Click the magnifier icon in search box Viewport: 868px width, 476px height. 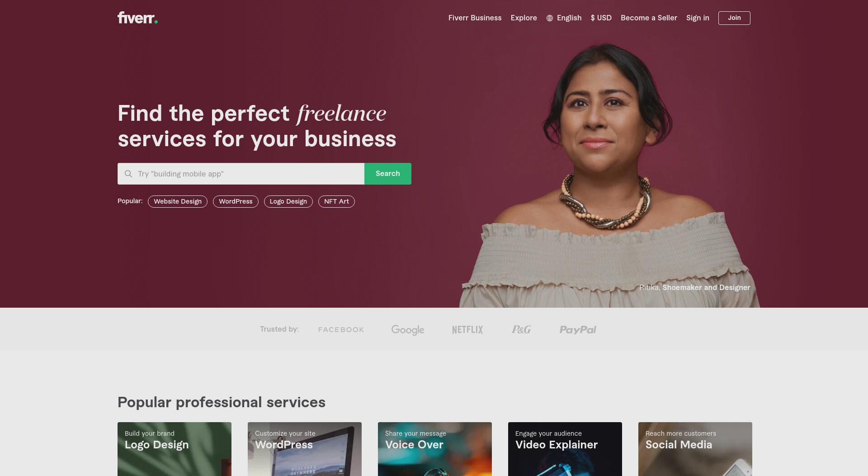tap(128, 174)
